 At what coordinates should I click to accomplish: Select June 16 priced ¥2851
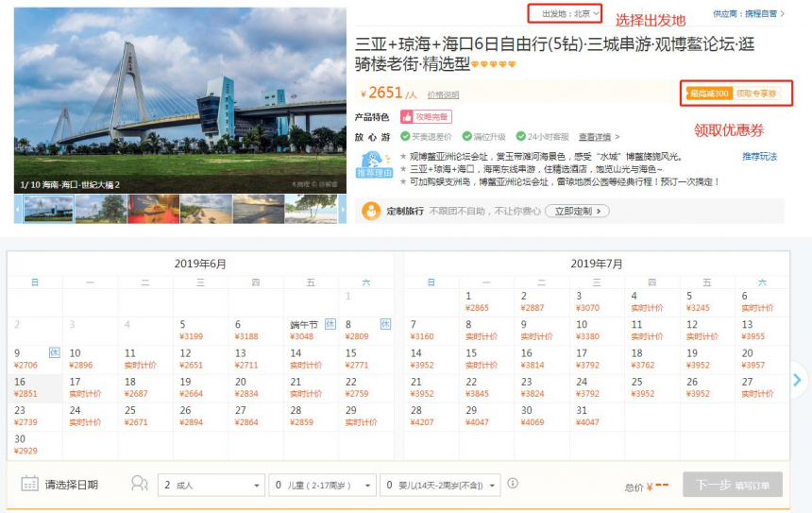coord(35,387)
